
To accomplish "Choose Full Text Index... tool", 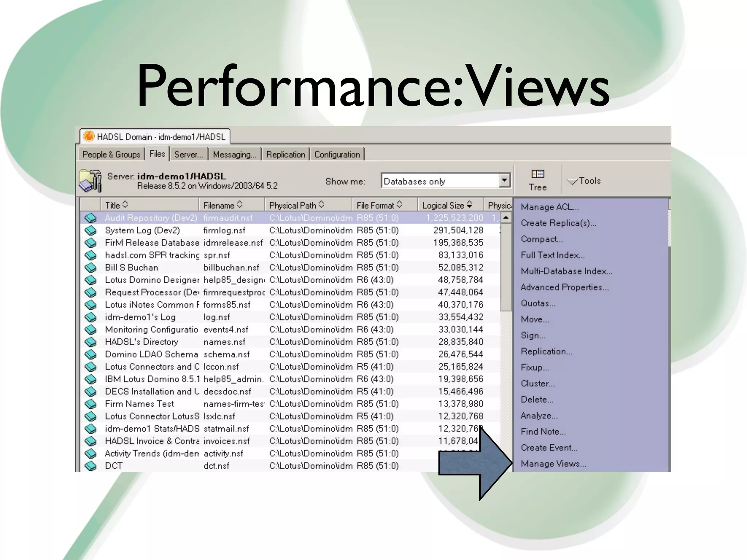I will pyautogui.click(x=553, y=255).
